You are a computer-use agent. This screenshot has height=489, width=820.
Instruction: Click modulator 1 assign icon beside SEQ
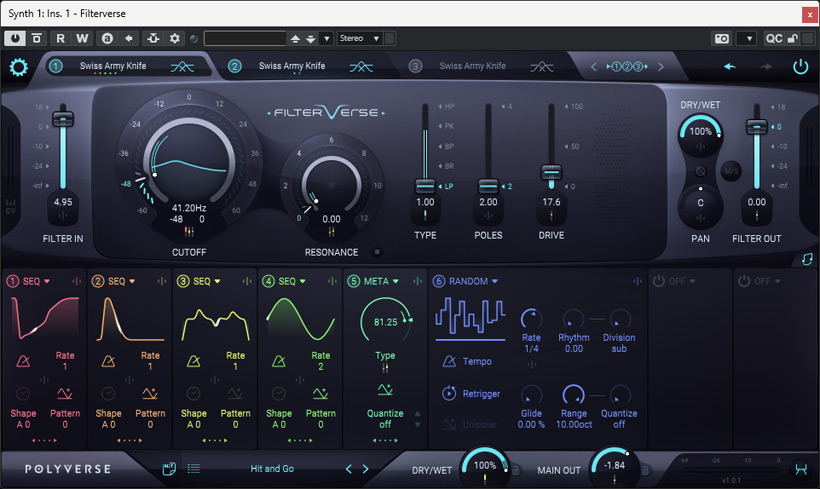[76, 281]
